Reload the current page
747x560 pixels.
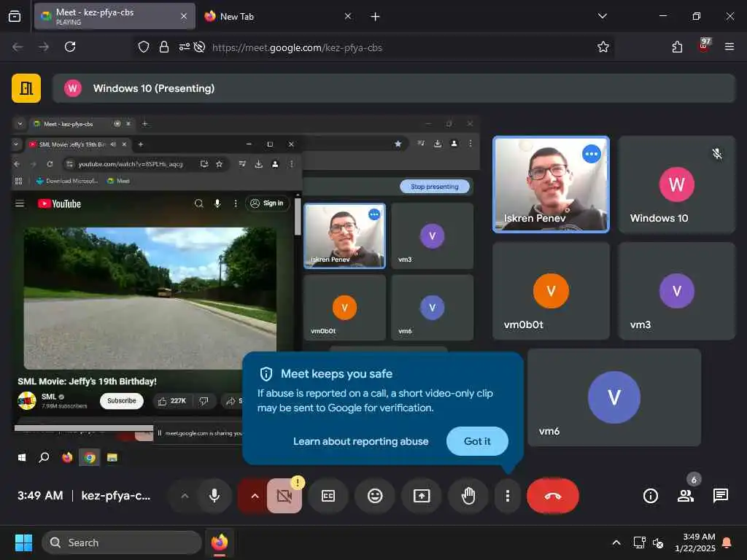point(70,47)
